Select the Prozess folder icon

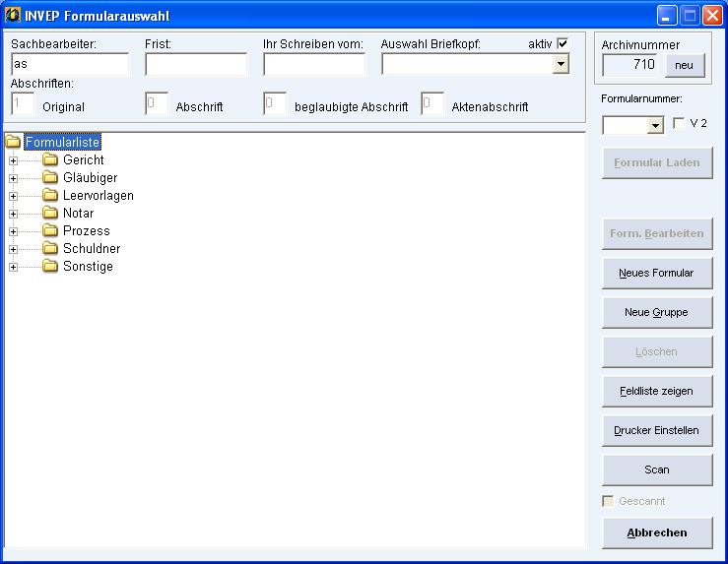[50, 231]
